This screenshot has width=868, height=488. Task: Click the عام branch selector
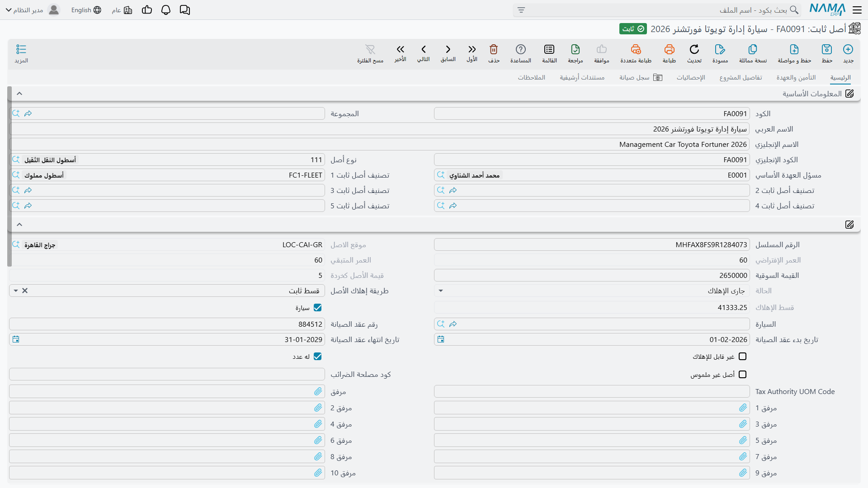pyautogui.click(x=122, y=10)
